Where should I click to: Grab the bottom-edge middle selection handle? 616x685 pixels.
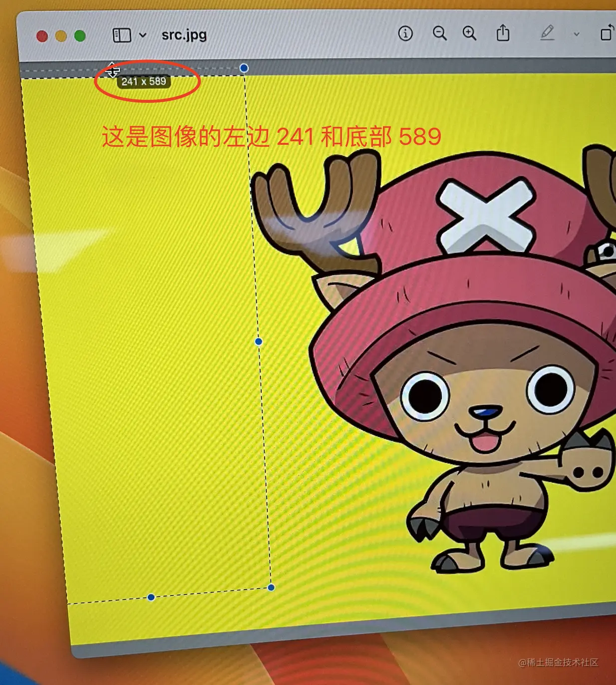pyautogui.click(x=151, y=597)
